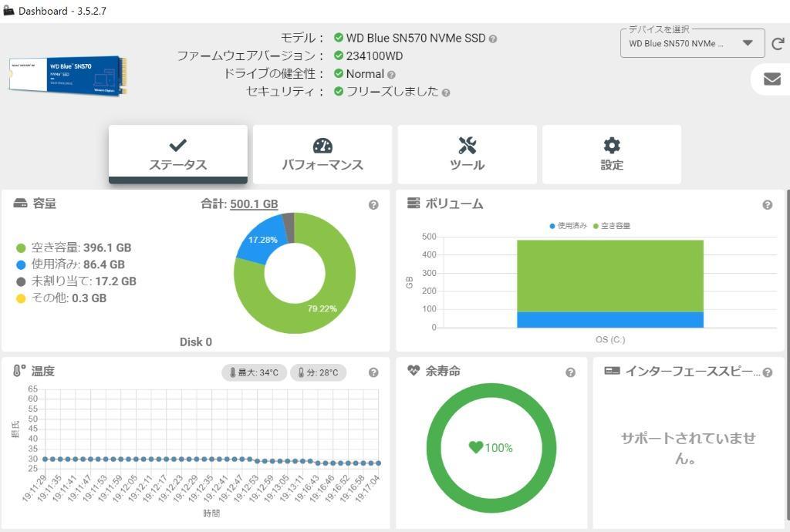Click the サポートされていません message
This screenshot has height=532, width=790.
coord(688,448)
